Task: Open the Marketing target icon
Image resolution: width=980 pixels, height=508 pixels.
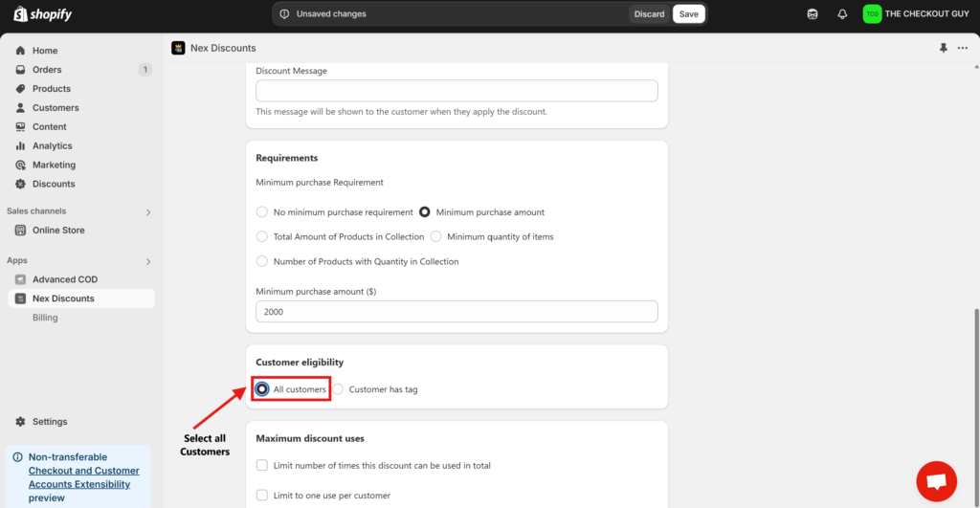Action: pos(21,165)
